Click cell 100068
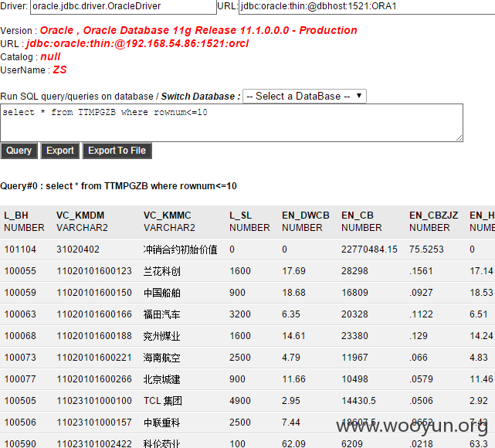The width and height of the screenshot is (495, 448). [20, 336]
